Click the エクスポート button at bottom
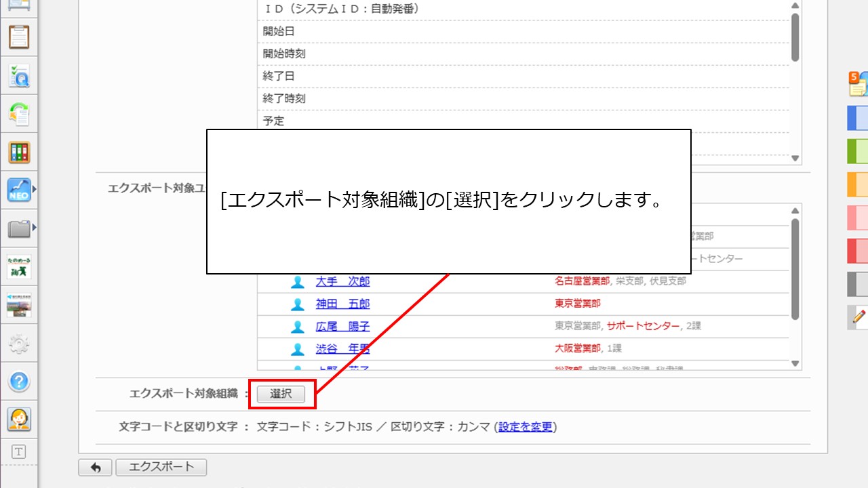Screen dimensions: 868x488 coord(161,467)
